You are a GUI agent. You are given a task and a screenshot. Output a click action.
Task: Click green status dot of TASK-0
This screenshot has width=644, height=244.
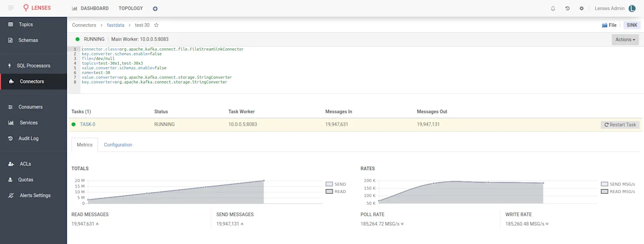[x=73, y=124]
